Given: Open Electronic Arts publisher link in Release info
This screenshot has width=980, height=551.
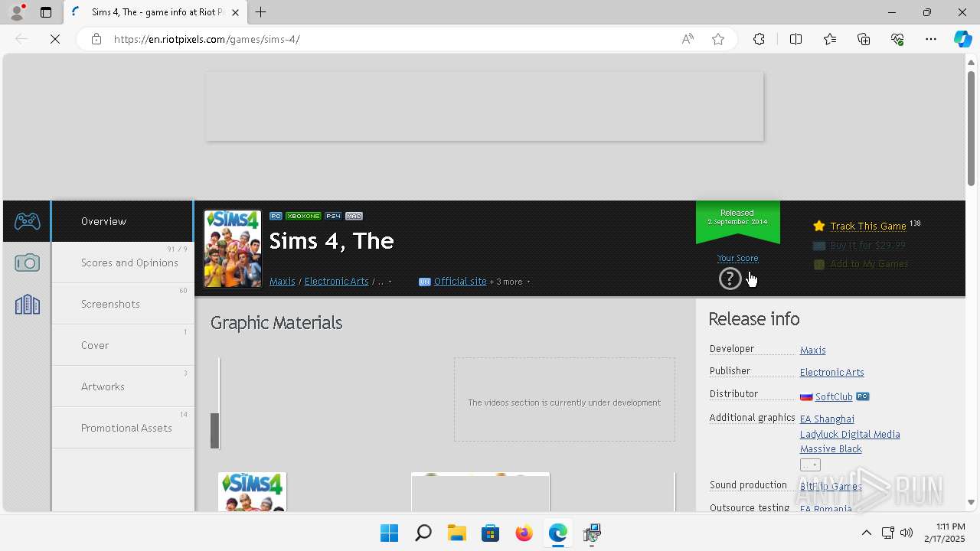Looking at the screenshot, I should 831,373.
